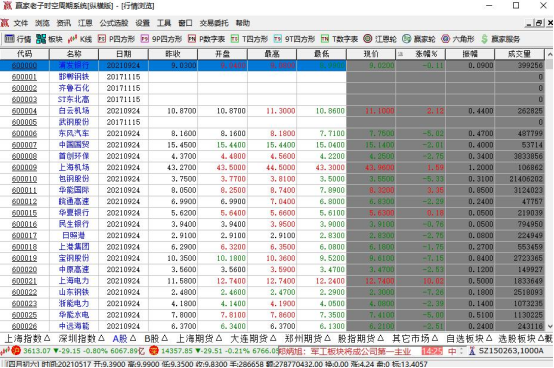Open stock code 600026 link
Viewport: 554px width, 368px height.
click(x=24, y=326)
